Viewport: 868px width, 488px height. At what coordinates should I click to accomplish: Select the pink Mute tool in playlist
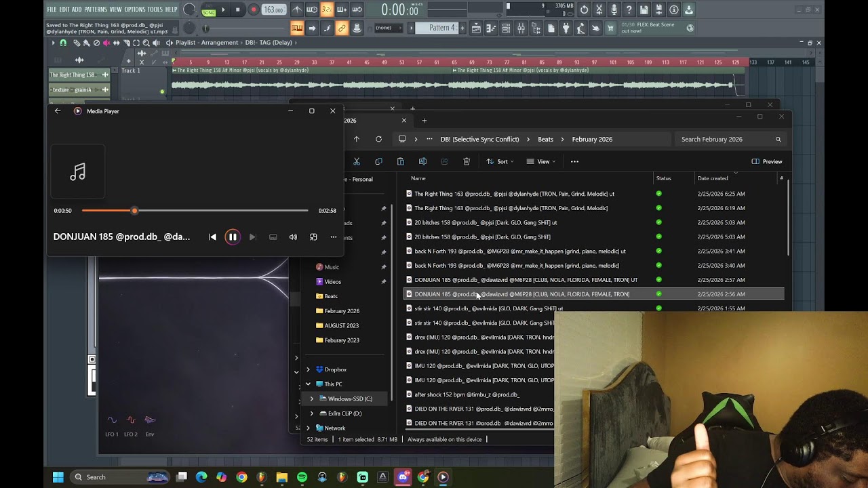tap(106, 43)
